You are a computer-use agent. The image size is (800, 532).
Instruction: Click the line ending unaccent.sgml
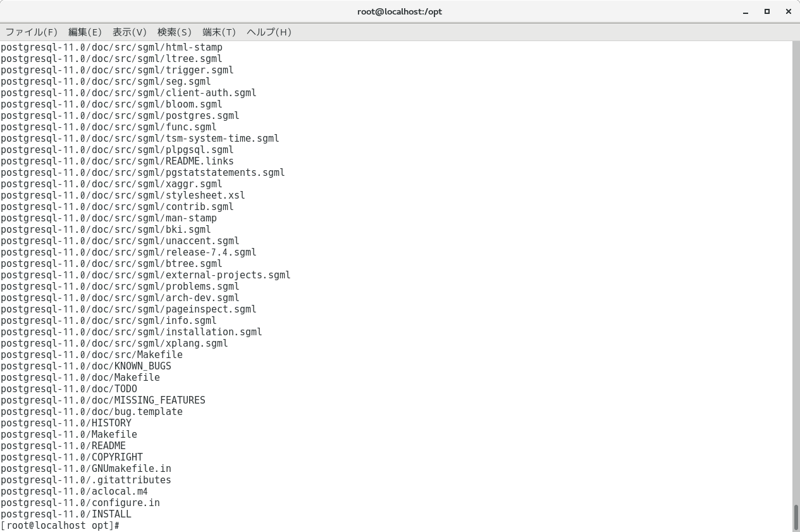(x=120, y=241)
